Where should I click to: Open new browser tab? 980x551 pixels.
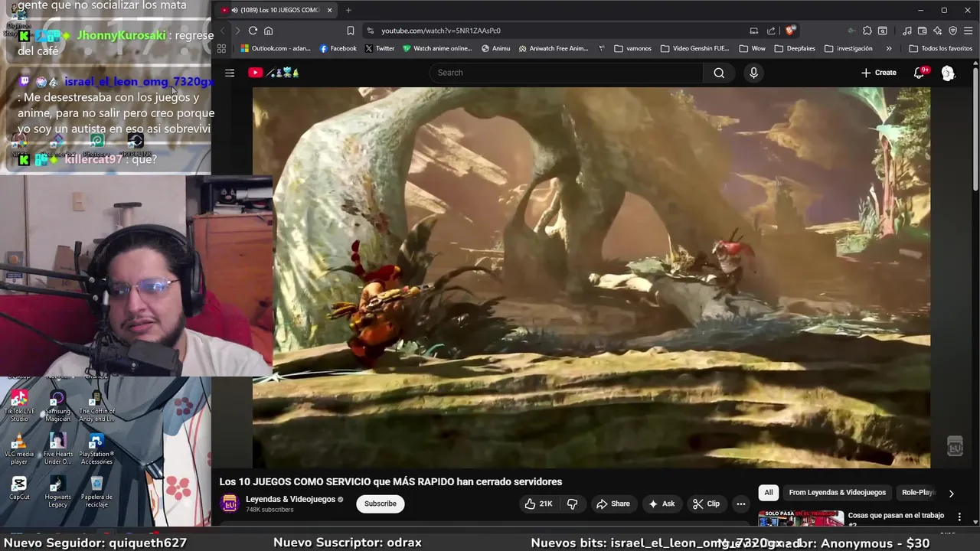[x=348, y=10]
